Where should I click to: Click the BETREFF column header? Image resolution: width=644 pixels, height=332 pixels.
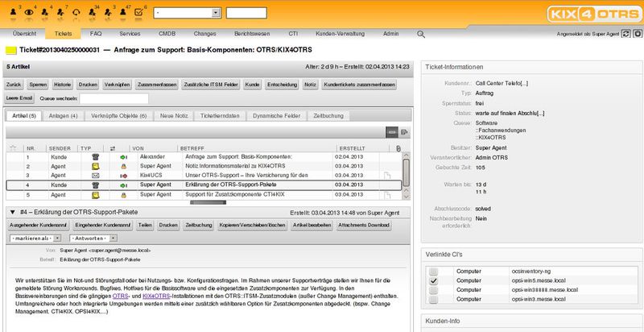point(192,148)
